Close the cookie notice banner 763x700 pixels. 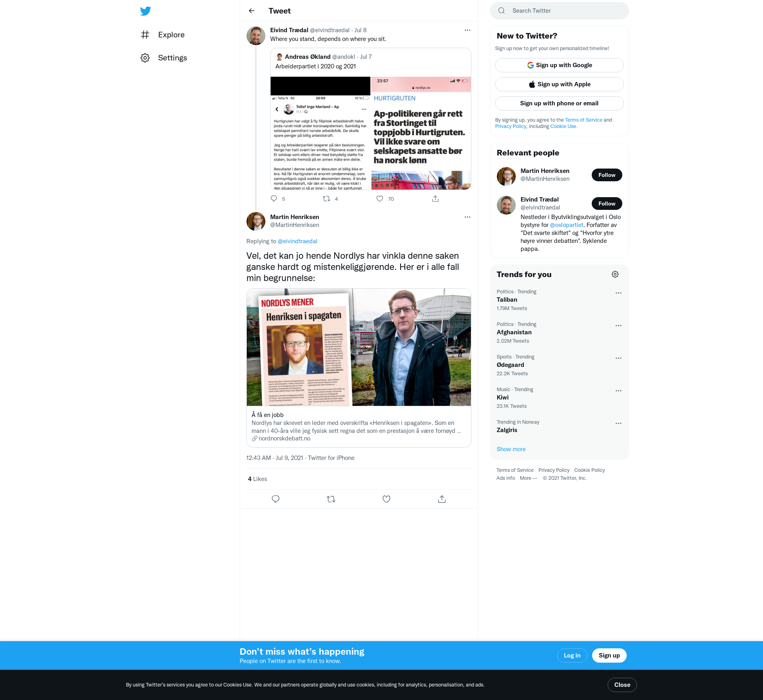coord(622,684)
